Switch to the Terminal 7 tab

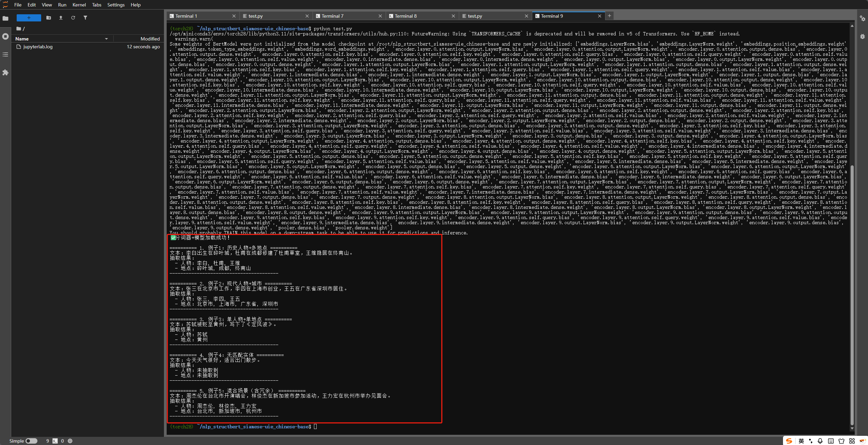coord(349,16)
